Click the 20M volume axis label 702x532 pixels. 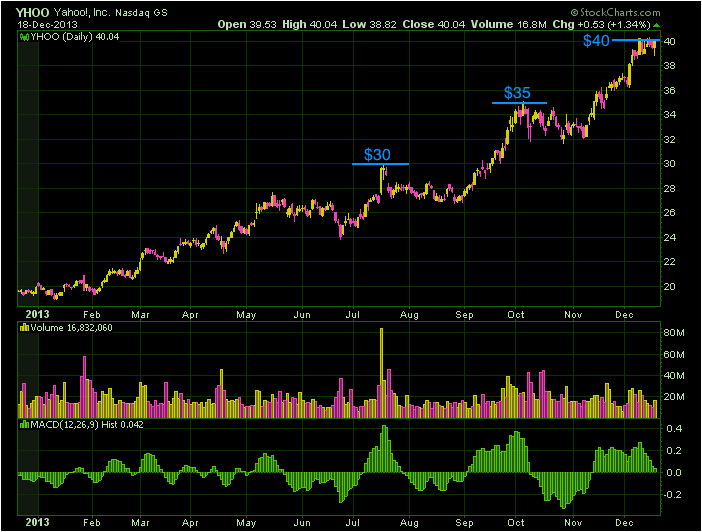[x=674, y=397]
